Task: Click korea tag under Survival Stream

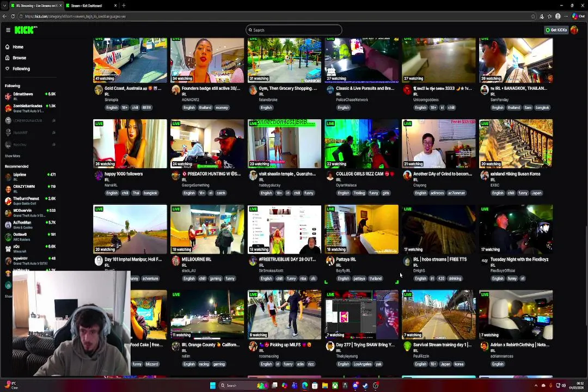Action: [x=458, y=364]
